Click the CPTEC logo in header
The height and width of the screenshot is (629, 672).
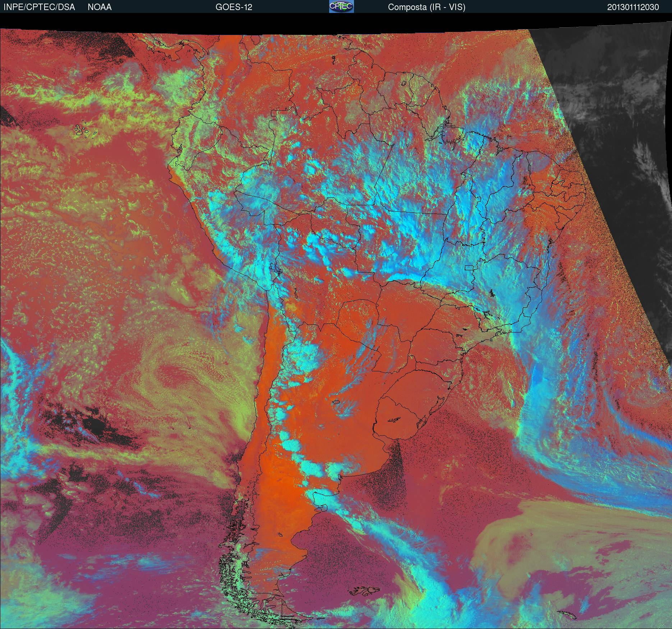click(341, 6)
